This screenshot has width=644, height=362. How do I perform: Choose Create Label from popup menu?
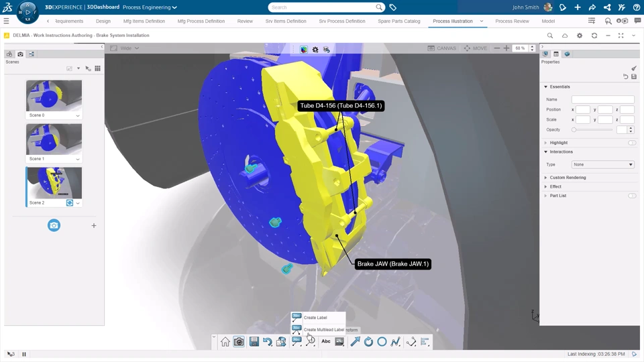[318, 317]
